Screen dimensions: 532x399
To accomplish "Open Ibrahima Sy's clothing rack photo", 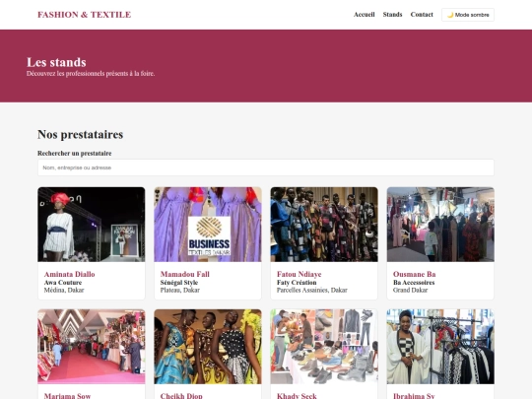I will coord(440,347).
